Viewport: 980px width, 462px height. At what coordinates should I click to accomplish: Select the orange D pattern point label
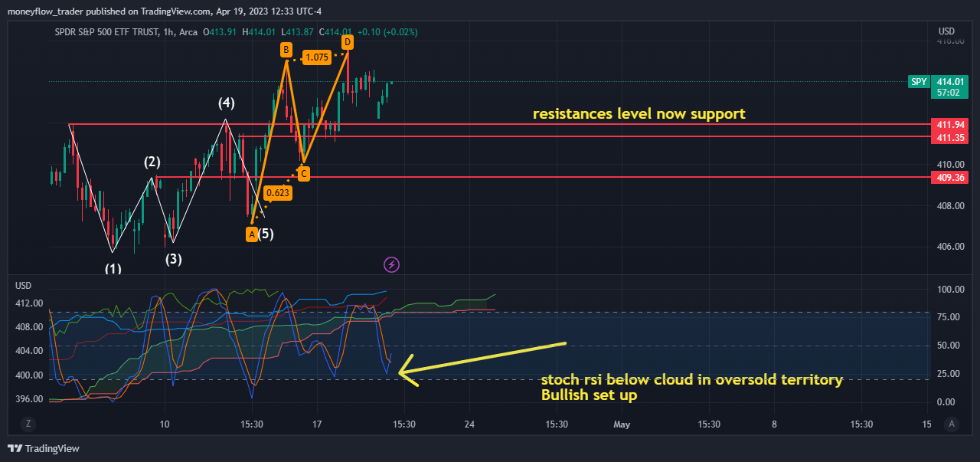(348, 41)
